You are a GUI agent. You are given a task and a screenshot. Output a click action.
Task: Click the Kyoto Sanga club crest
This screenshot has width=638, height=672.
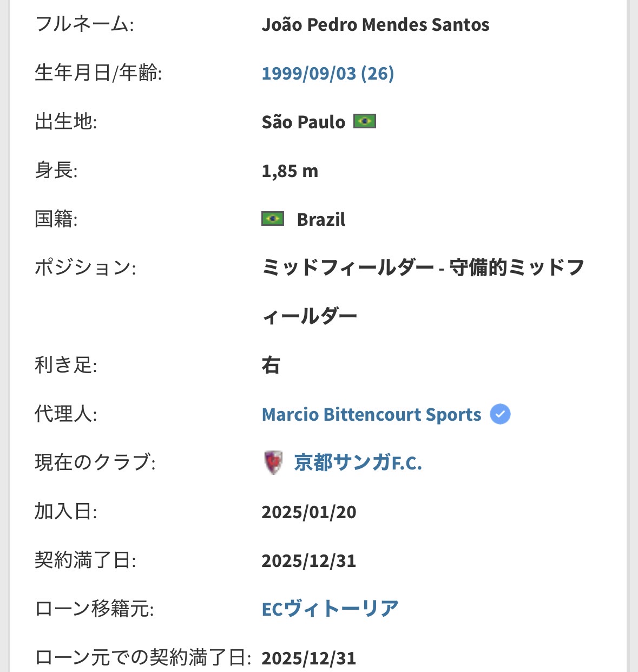tap(273, 463)
